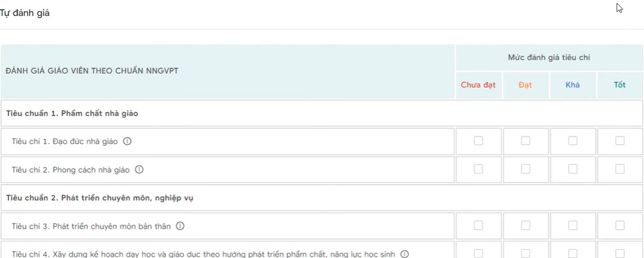Viewport: 644px width, 258px height.
Task: Mark Khá for Phong cách nhà giáo
Action: (572, 169)
